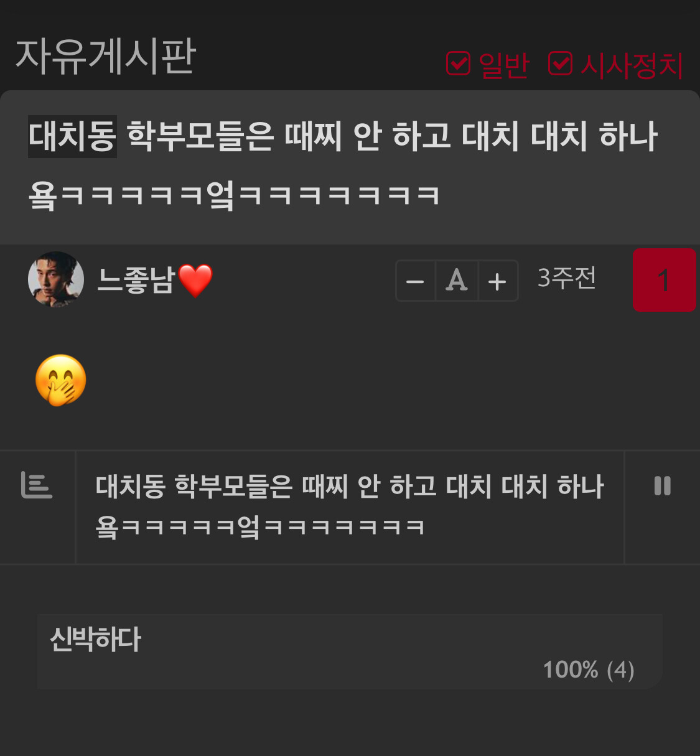
Task: Click the red heart emoji beside nickname
Action: pyautogui.click(x=195, y=281)
